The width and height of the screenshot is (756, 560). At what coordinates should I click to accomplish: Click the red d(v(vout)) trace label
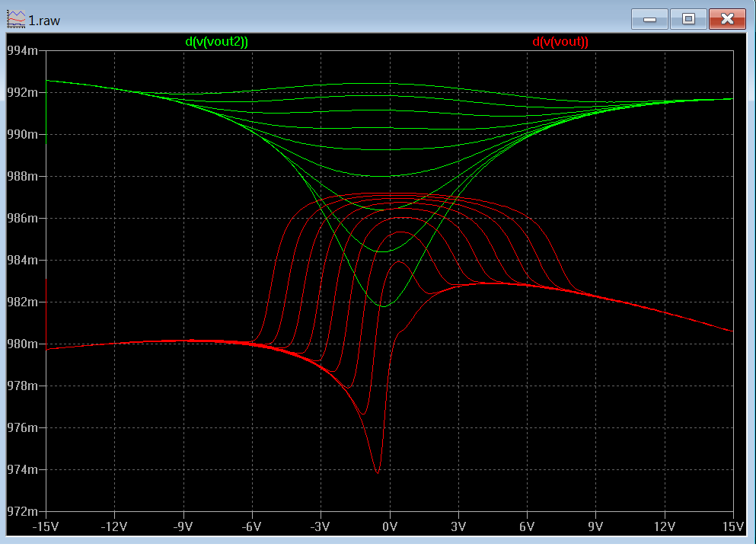coord(560,42)
